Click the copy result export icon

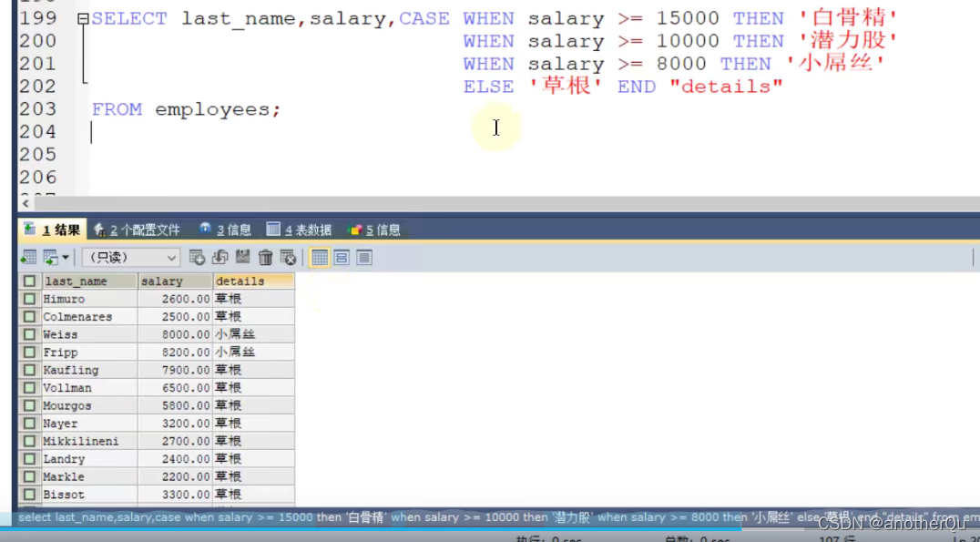[x=51, y=257]
